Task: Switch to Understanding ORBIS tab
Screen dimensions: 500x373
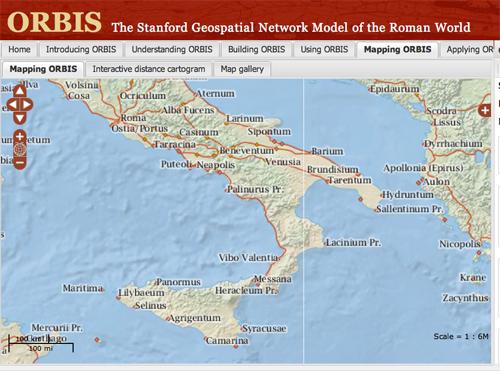Action: point(172,50)
